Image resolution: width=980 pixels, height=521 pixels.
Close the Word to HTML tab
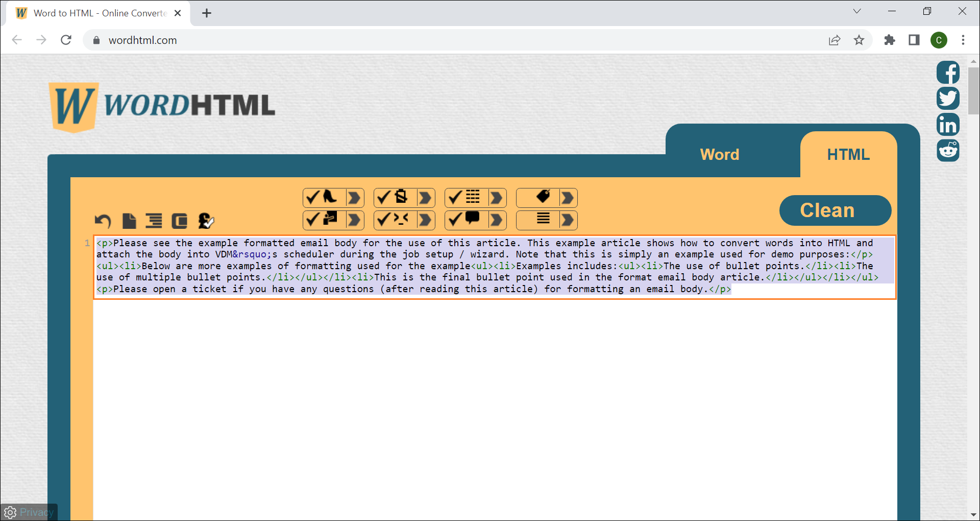(178, 13)
